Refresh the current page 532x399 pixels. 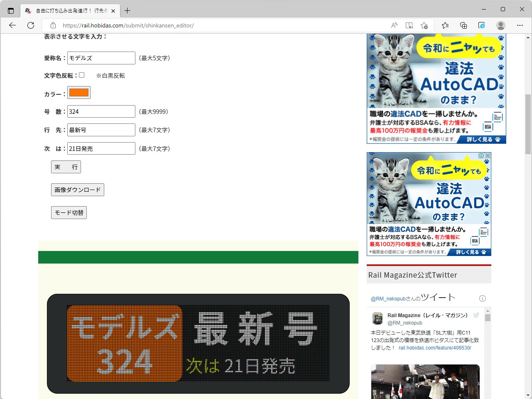click(30, 25)
